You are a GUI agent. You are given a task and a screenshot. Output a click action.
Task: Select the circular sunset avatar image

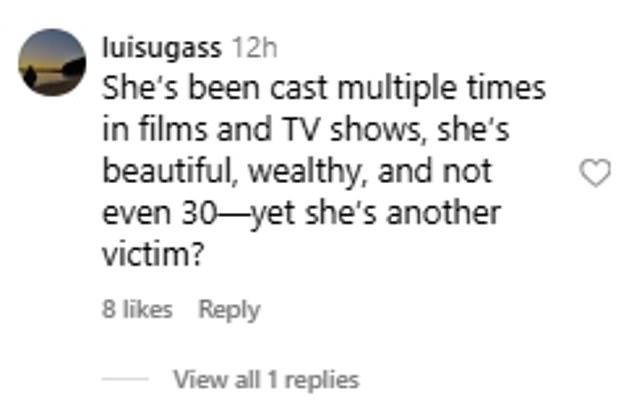[53, 62]
